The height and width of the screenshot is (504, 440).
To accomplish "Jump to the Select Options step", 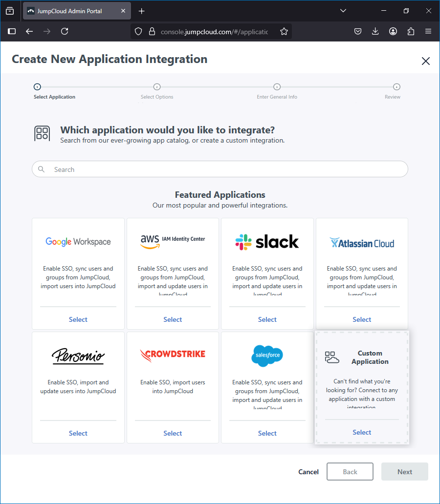I will pos(157,87).
